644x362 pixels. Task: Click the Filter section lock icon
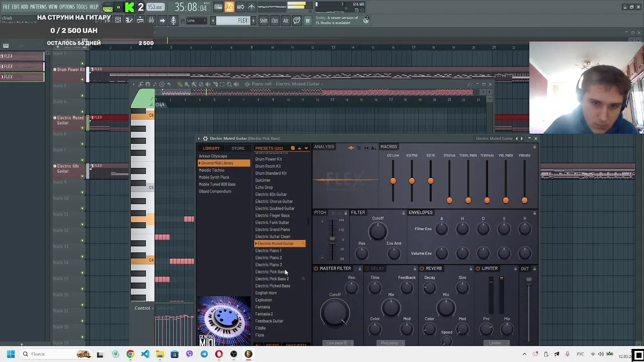pyautogui.click(x=403, y=213)
